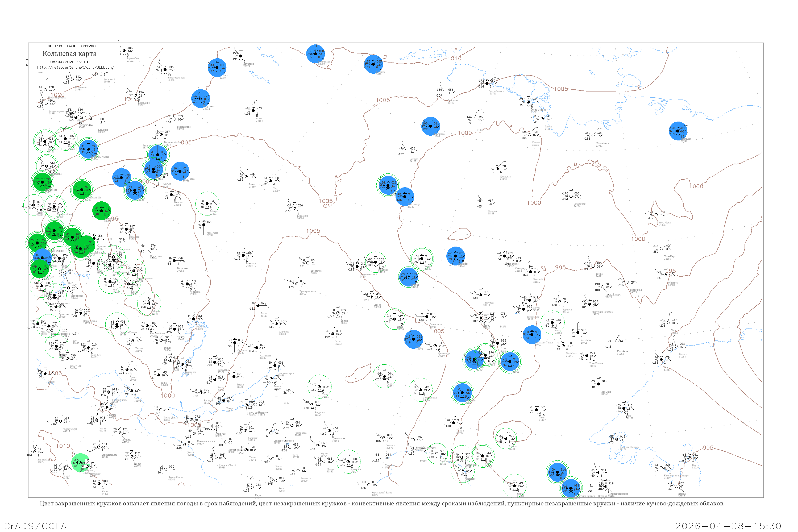This screenshot has height=532, width=798.
Task: Click the GrADS/COLA label
Action: pyautogui.click(x=35, y=526)
